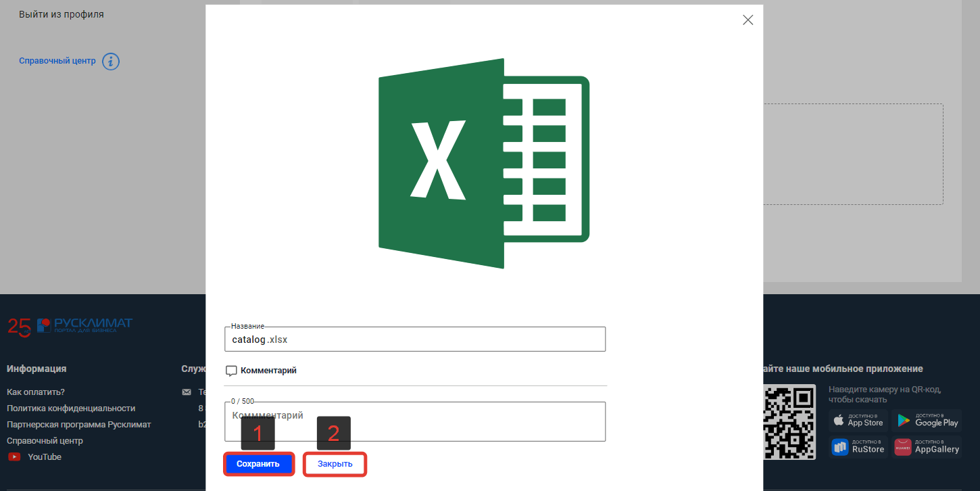Click the dashed upload drop area
This screenshot has width=980, height=491.
pyautogui.click(x=854, y=154)
